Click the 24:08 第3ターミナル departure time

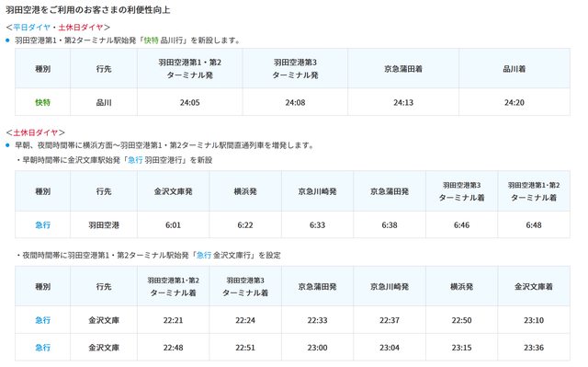tap(295, 102)
